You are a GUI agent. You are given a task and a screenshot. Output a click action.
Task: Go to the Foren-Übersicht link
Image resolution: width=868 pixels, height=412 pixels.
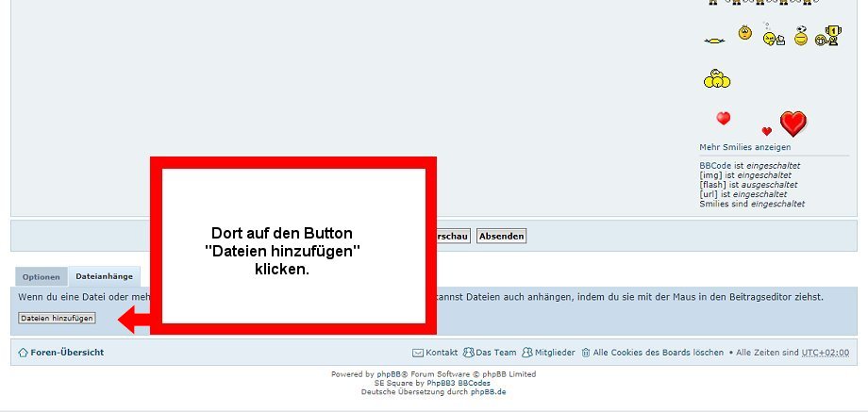(67, 353)
